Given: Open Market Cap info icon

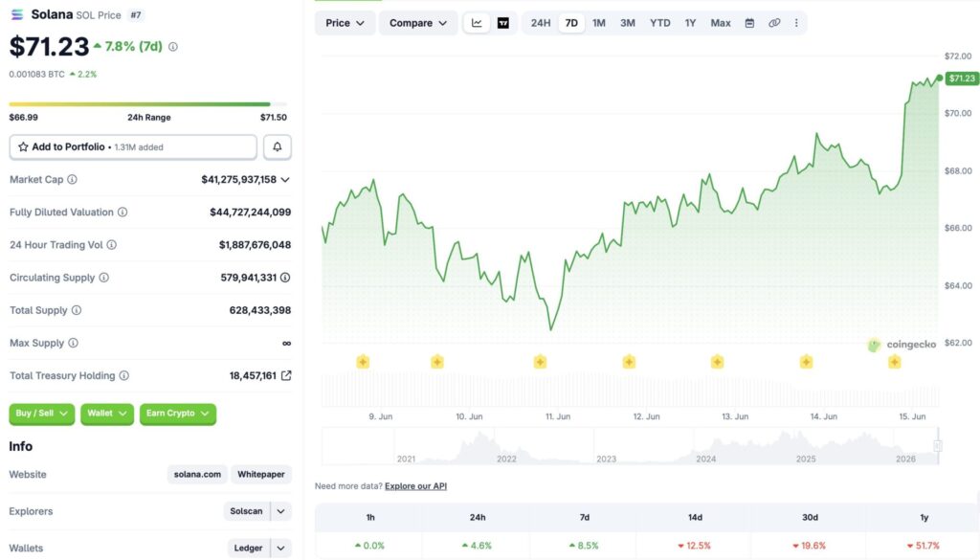Looking at the screenshot, I should [72, 179].
